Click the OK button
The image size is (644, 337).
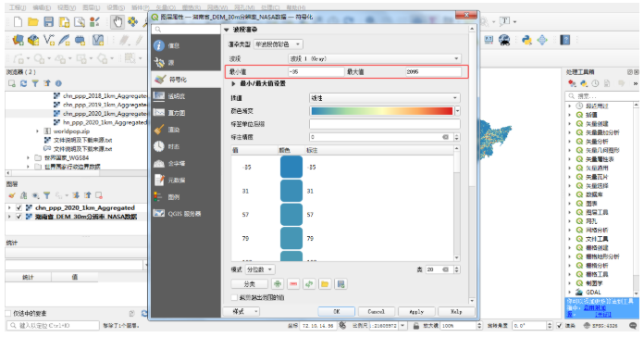(x=337, y=311)
